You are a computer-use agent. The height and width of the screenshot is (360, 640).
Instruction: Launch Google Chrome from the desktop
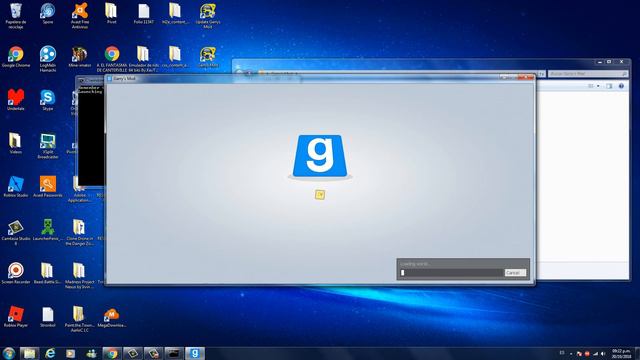(16, 57)
